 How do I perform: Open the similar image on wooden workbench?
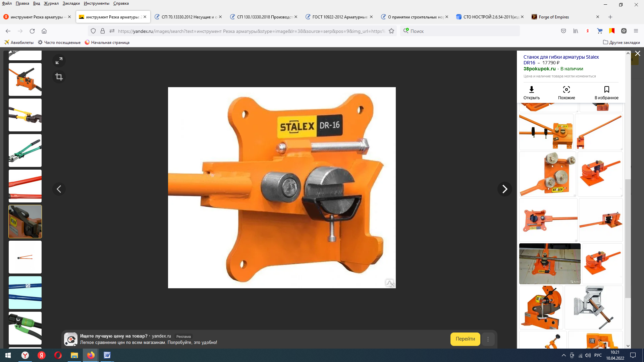[x=550, y=264]
